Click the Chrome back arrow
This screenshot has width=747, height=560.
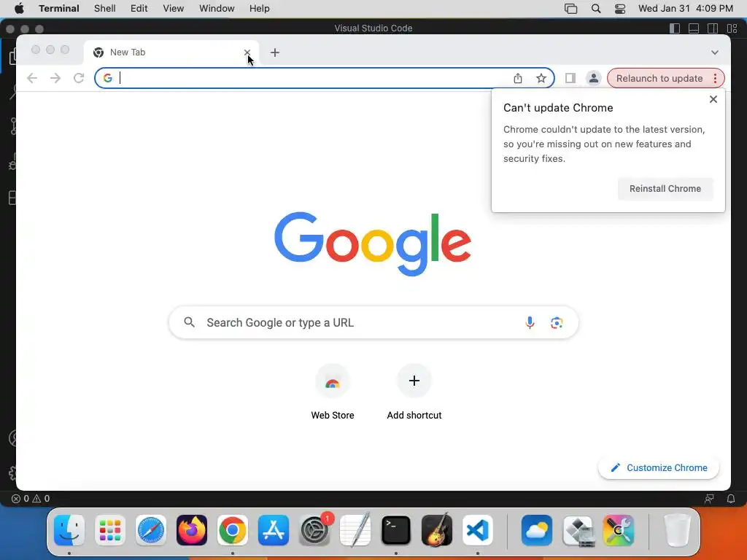click(x=32, y=78)
